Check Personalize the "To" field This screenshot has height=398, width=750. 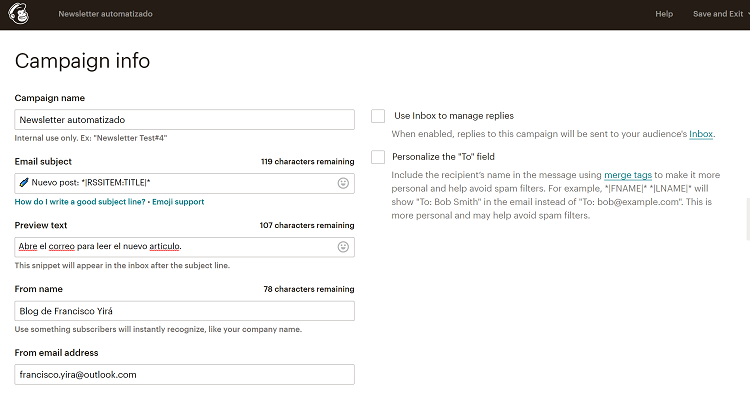point(378,157)
